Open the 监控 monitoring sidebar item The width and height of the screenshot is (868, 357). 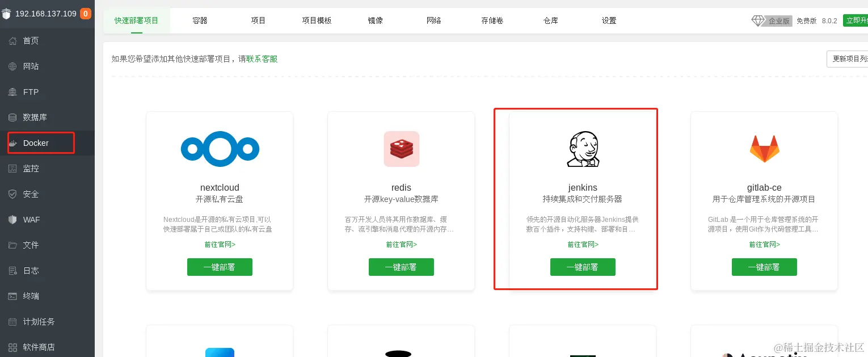pos(47,169)
